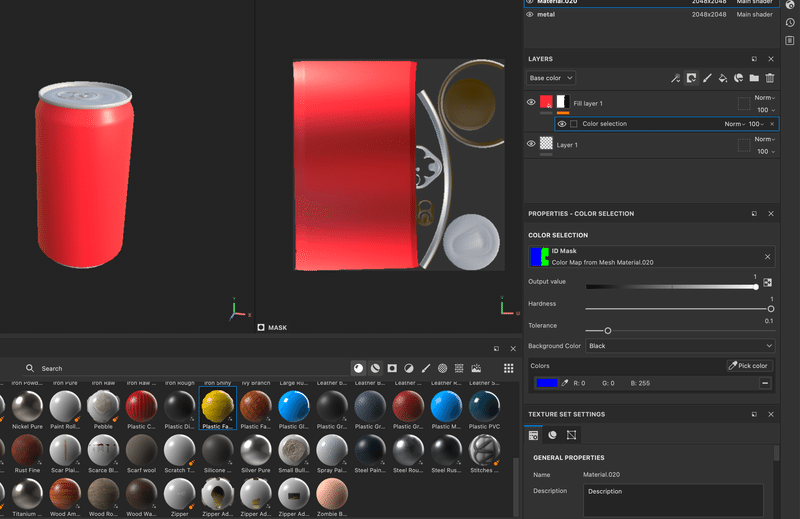Select Fill layer 1 mask thumbnail
Screen dimensions: 800x519
(x=563, y=102)
